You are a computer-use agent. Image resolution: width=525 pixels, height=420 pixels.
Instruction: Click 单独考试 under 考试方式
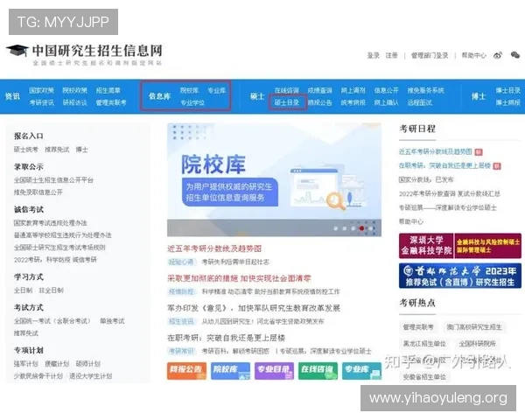coord(112,321)
